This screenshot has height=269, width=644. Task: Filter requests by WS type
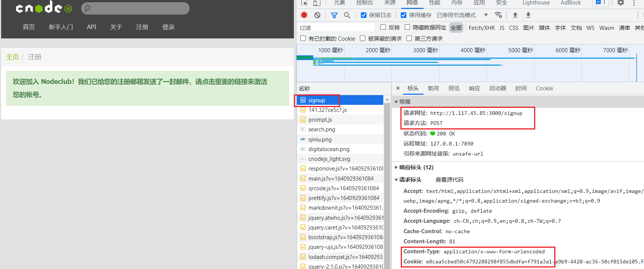tap(590, 28)
